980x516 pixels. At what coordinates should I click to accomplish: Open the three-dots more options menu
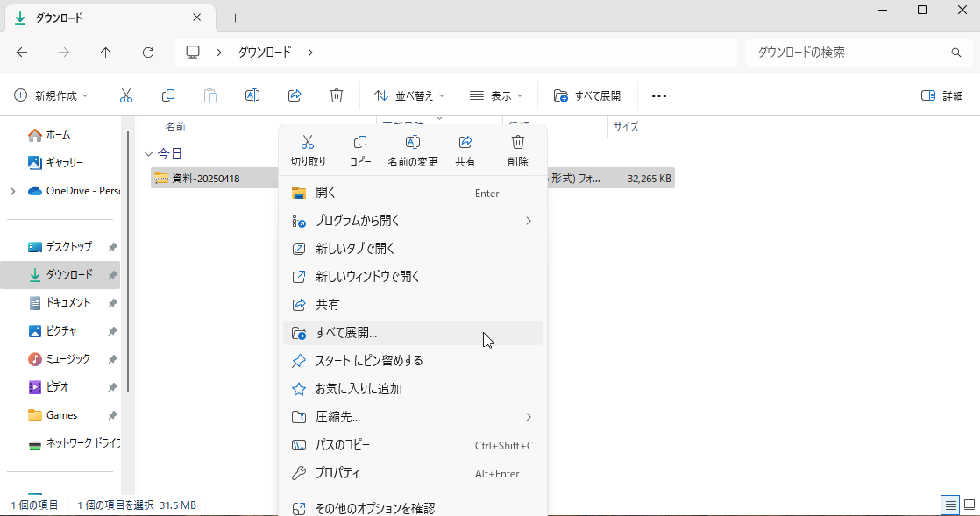[x=659, y=96]
